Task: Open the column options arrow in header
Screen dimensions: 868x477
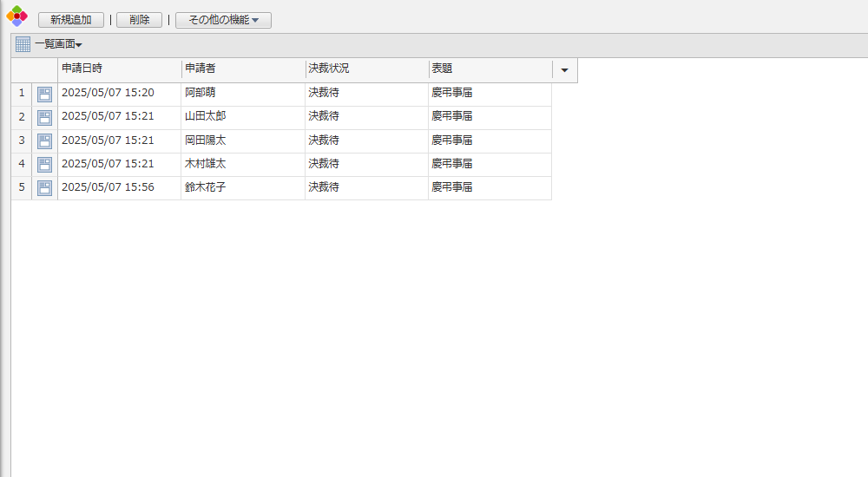Action: (565, 70)
